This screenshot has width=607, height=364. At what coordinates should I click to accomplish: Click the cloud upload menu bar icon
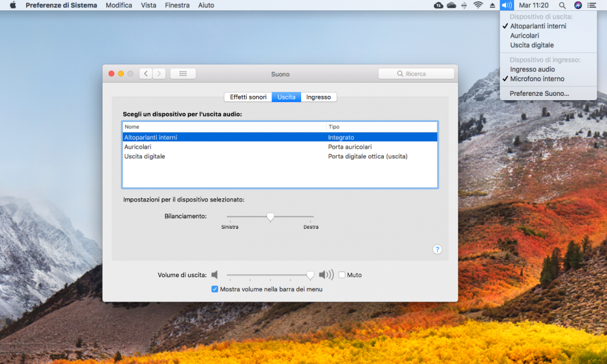coord(438,5)
